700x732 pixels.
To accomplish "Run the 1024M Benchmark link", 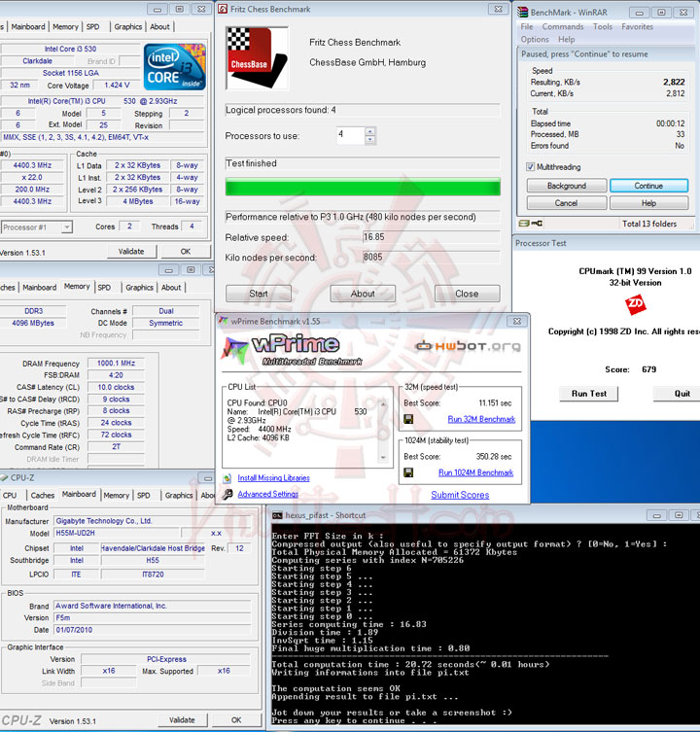I will coord(475,472).
